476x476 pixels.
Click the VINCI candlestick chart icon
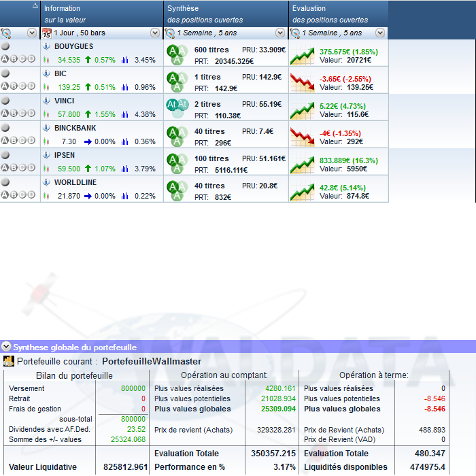point(46,114)
